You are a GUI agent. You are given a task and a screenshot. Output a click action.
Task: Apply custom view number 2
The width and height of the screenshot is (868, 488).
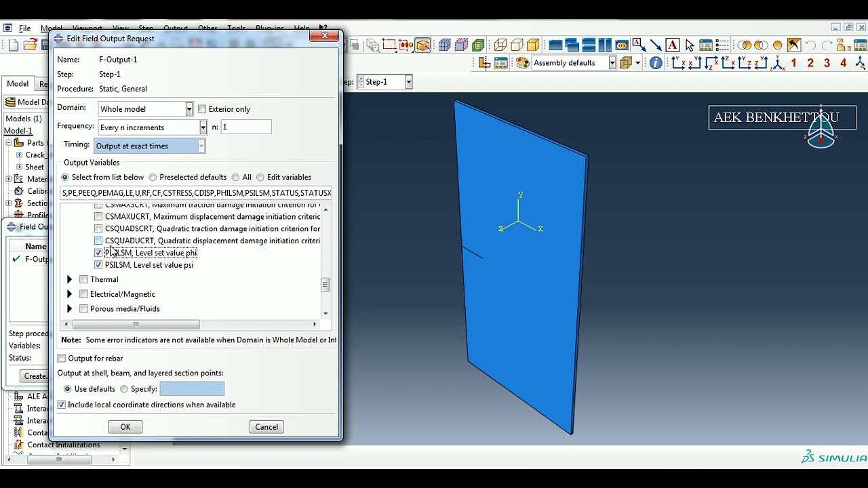pos(810,63)
